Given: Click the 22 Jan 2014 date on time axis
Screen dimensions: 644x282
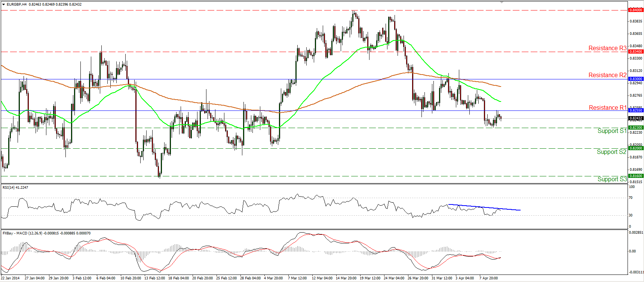Looking at the screenshot, I should 10,278.
